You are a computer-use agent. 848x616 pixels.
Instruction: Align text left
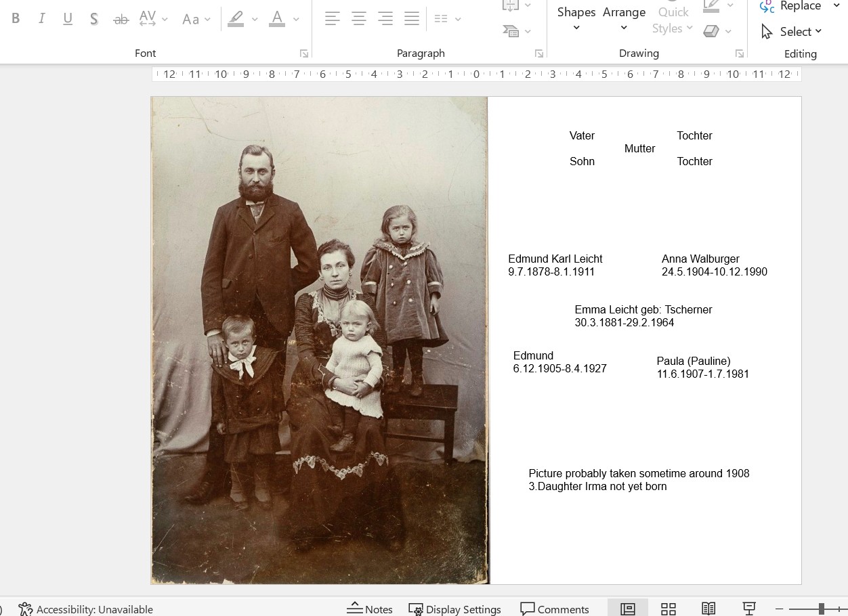click(332, 19)
